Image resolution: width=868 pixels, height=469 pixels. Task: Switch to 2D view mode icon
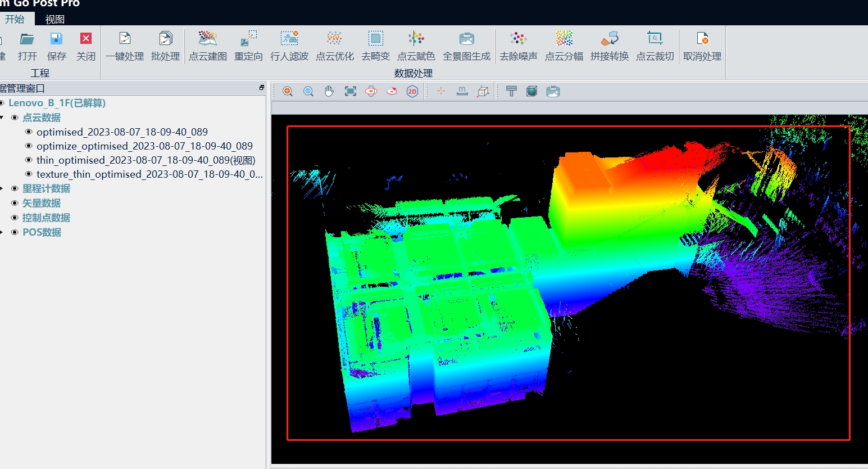(412, 92)
